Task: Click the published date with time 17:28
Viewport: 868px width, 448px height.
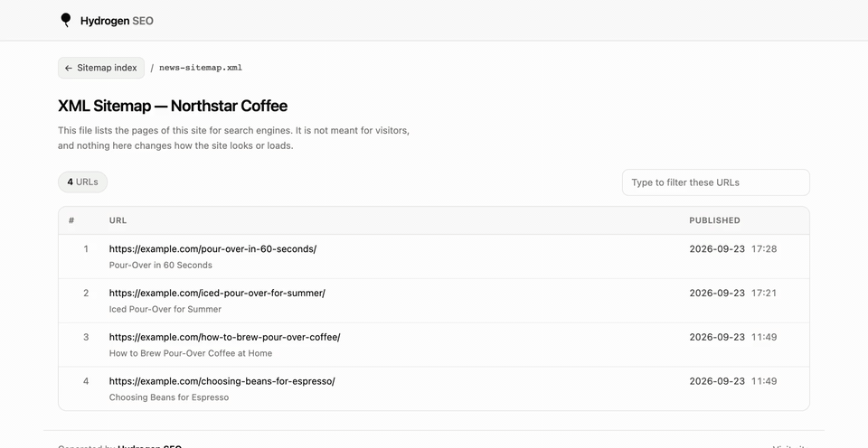Action: 733,249
